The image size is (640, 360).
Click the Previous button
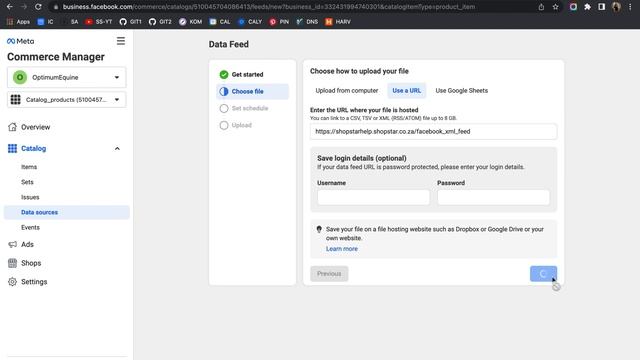tap(329, 274)
